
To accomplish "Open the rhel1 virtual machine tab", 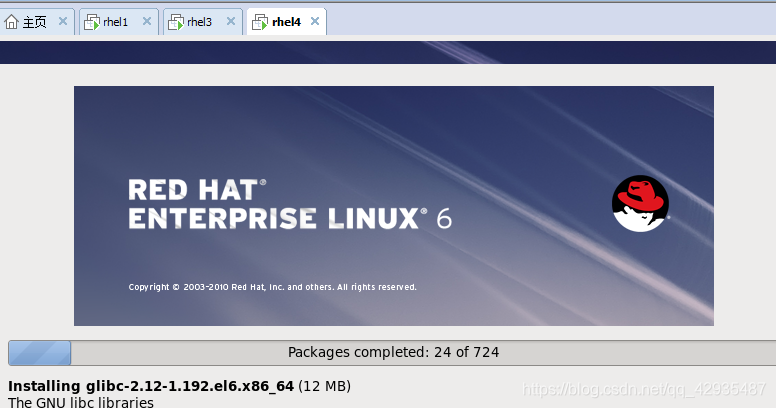I will (x=119, y=22).
